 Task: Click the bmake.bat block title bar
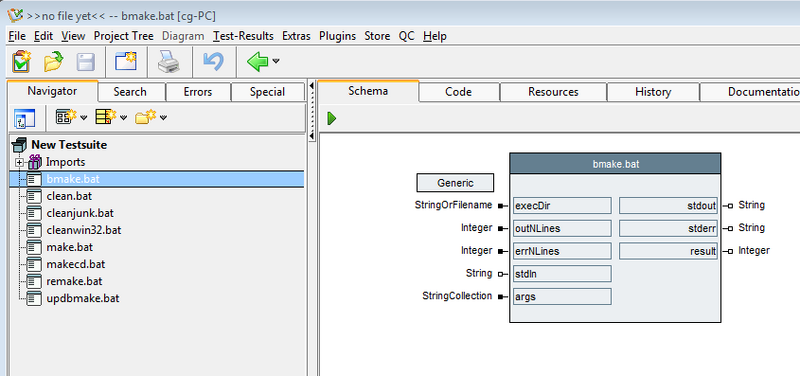tap(615, 164)
